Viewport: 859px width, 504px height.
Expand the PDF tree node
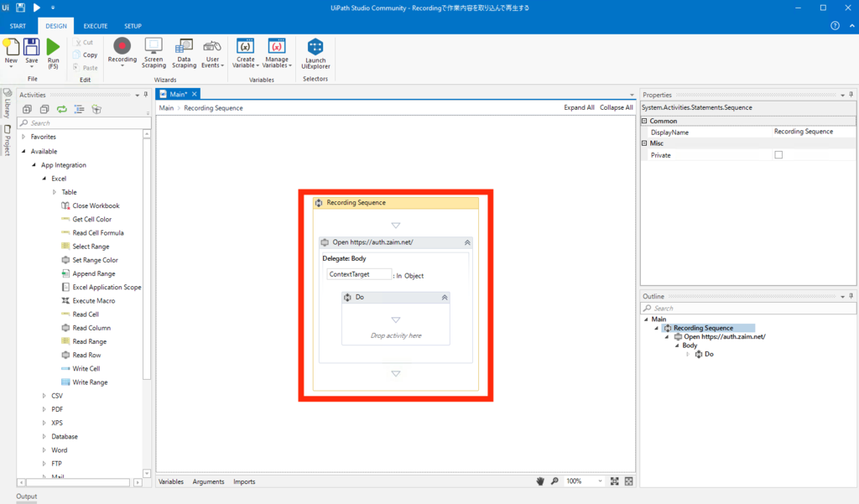pyautogui.click(x=44, y=409)
